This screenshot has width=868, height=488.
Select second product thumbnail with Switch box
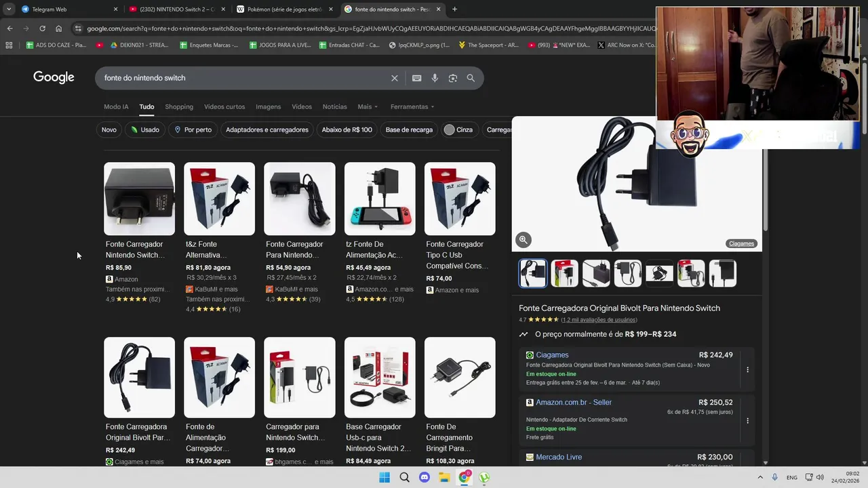[x=564, y=273]
